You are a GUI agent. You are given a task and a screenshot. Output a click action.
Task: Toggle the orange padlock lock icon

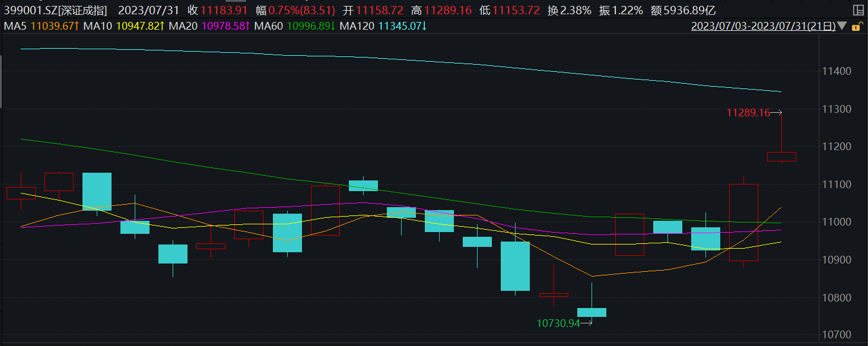pyautogui.click(x=856, y=26)
